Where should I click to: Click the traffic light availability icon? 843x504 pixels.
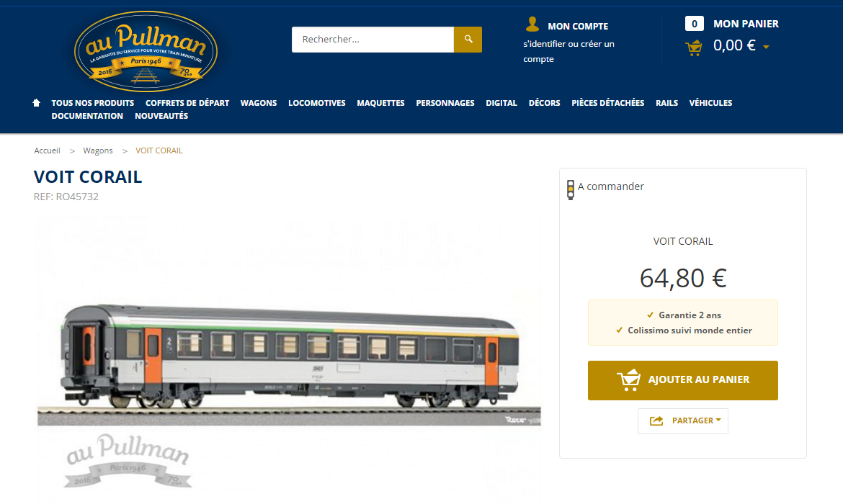click(x=571, y=190)
